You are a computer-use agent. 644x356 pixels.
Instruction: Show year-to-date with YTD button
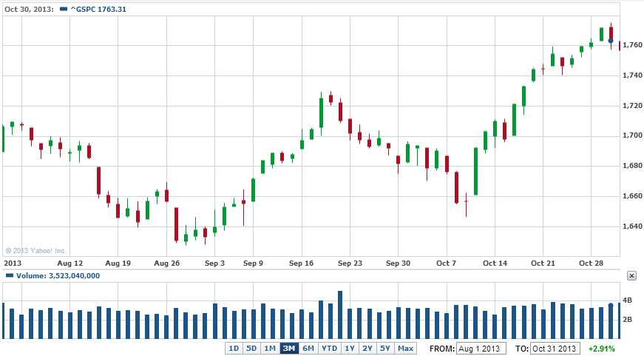tap(329, 348)
